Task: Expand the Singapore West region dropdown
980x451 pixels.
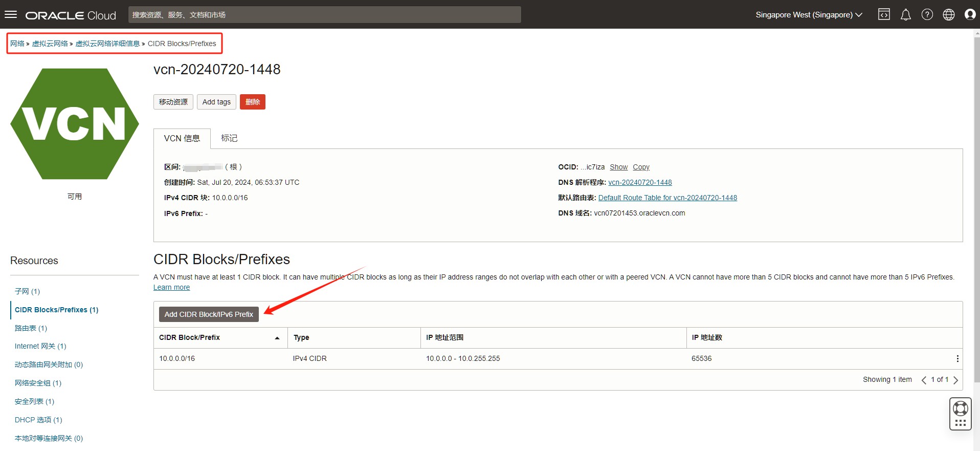Action: click(809, 15)
